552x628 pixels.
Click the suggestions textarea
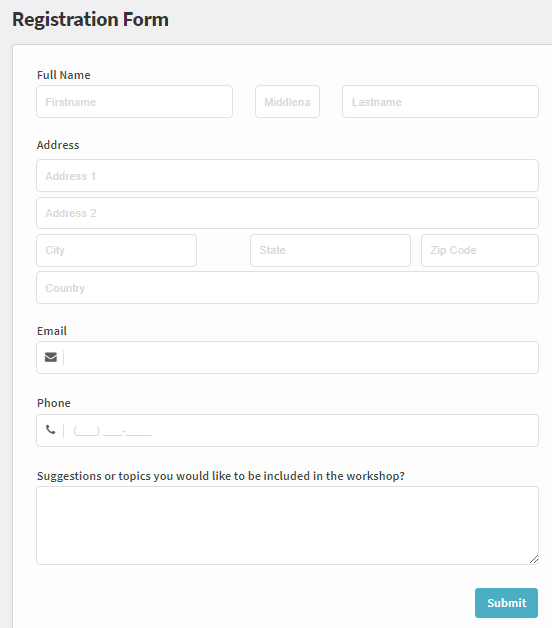[288, 525]
